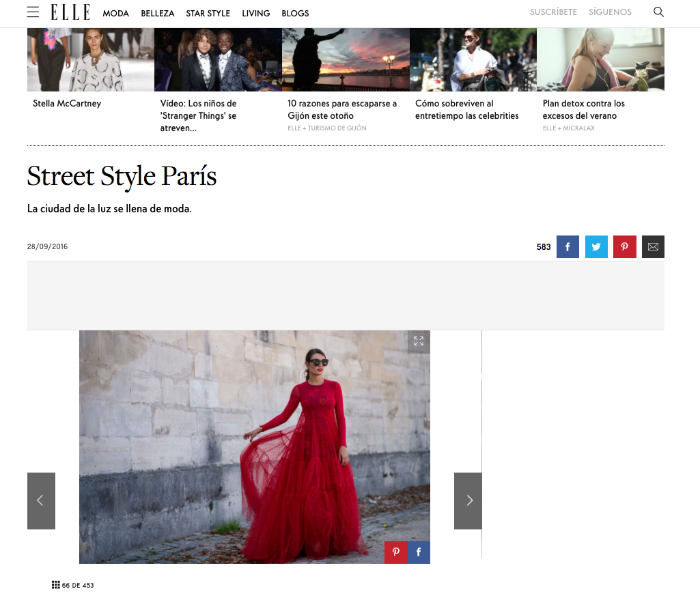Open the search magnifier icon
The width and height of the screenshot is (700, 615).
[658, 12]
